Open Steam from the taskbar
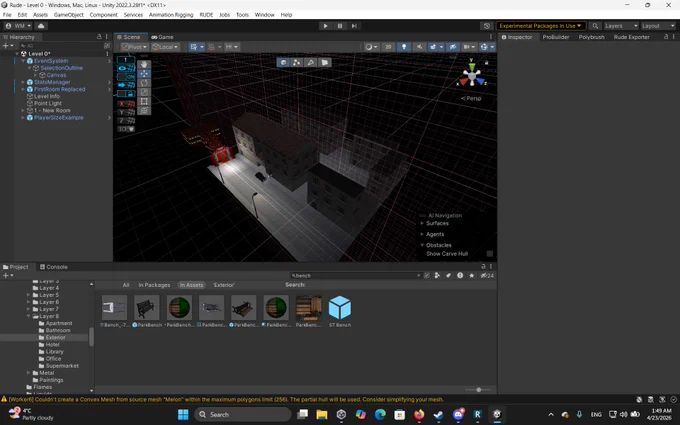Screen dimensions: 680x425 coord(438,415)
